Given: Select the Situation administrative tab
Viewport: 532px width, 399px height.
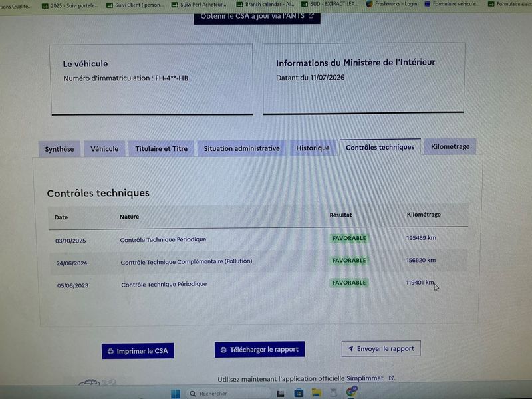Looking at the screenshot, I should coord(241,148).
